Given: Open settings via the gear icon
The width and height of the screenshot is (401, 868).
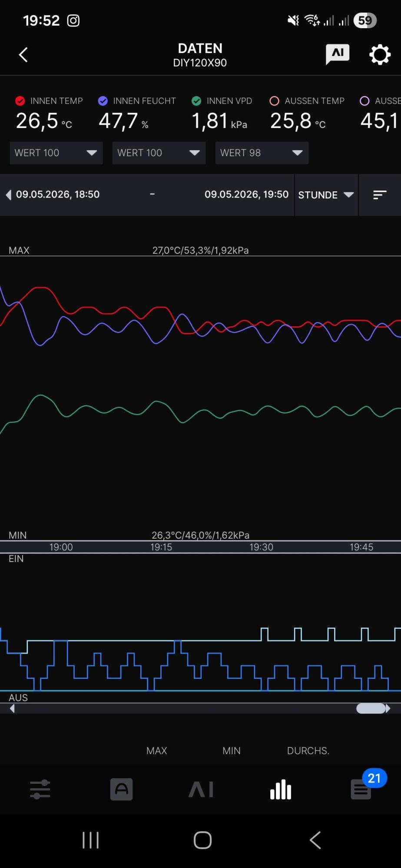Looking at the screenshot, I should (380, 55).
